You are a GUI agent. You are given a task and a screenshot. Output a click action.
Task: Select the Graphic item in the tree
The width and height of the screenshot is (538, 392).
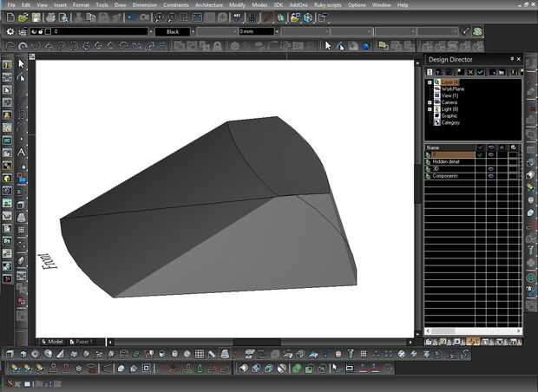click(449, 116)
